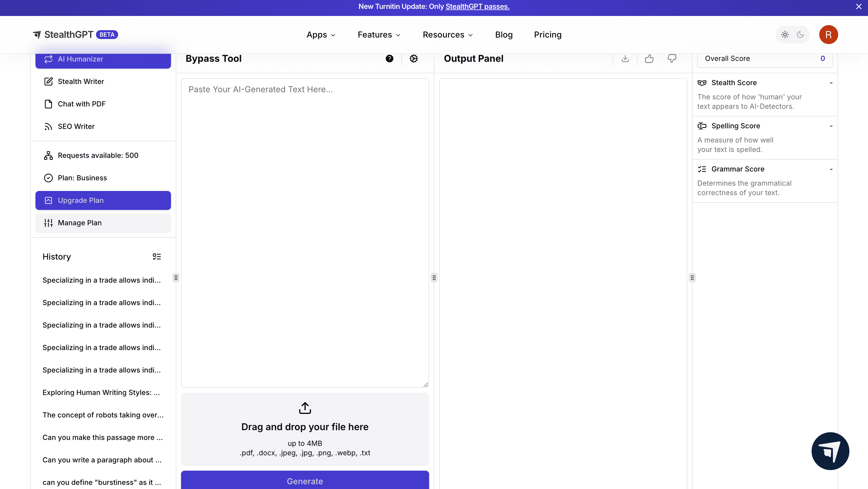Switch to light mode sun toggle

coord(785,35)
